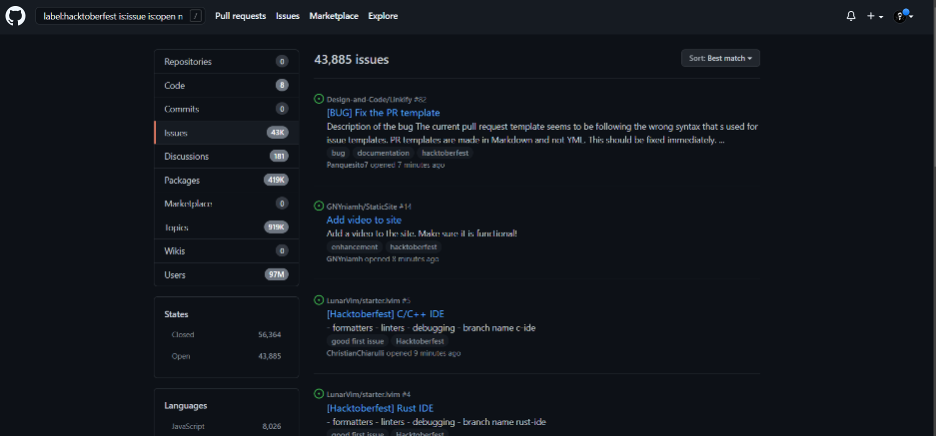Select Discussions results in sidebar
This screenshot has height=436, width=936.
(x=226, y=156)
